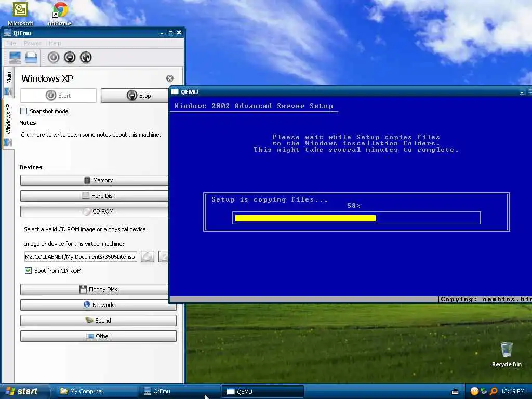Click the 'Devices' label

(x=31, y=167)
